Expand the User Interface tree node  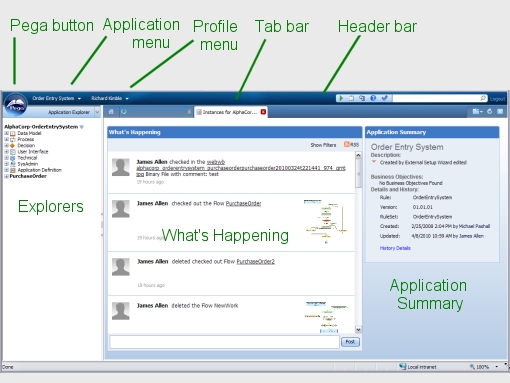click(x=6, y=151)
